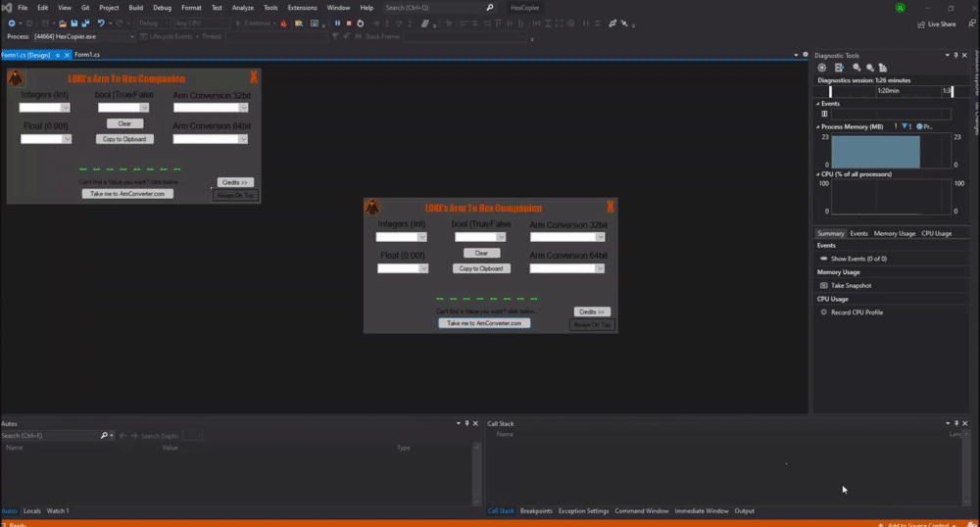980x527 pixels.
Task: Select Integers (Int) combo box in designer form
Action: point(44,108)
